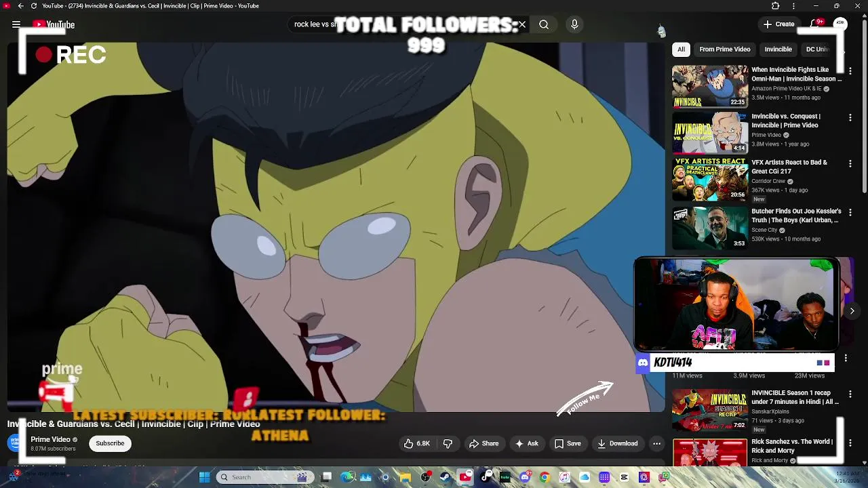The height and width of the screenshot is (488, 868).
Task: Open options for VFX Artists React video
Action: pos(850,163)
